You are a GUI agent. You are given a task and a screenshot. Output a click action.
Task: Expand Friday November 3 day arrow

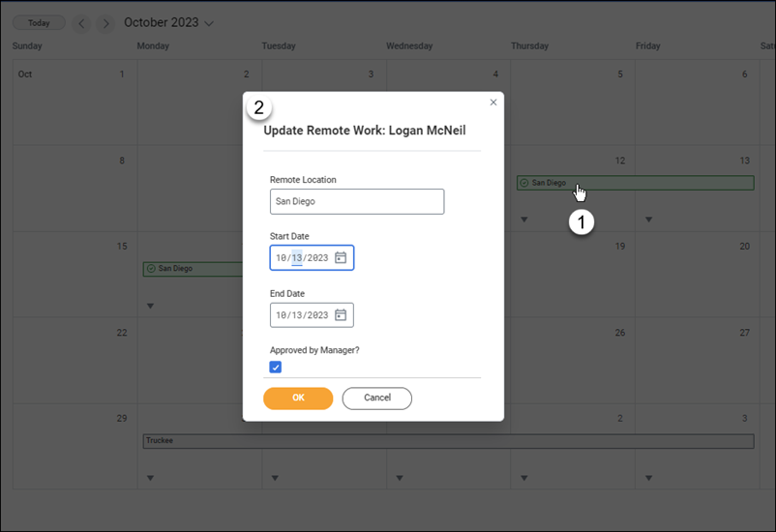[649, 478]
